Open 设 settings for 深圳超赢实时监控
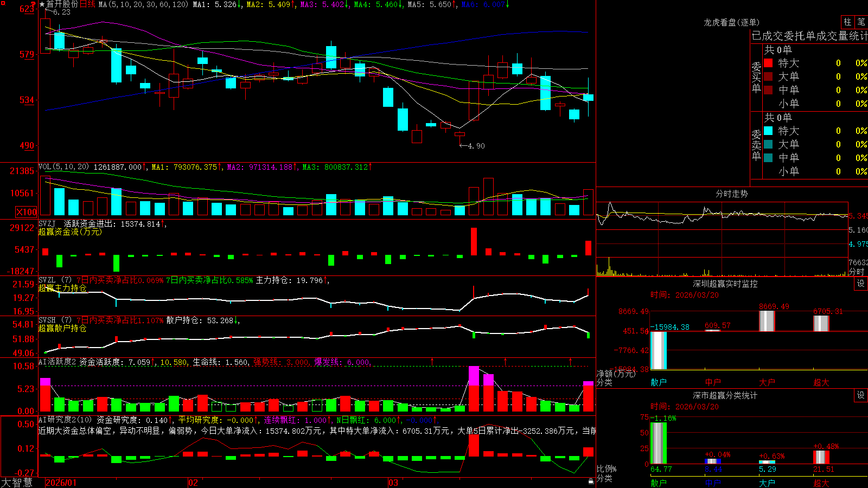 point(861,284)
